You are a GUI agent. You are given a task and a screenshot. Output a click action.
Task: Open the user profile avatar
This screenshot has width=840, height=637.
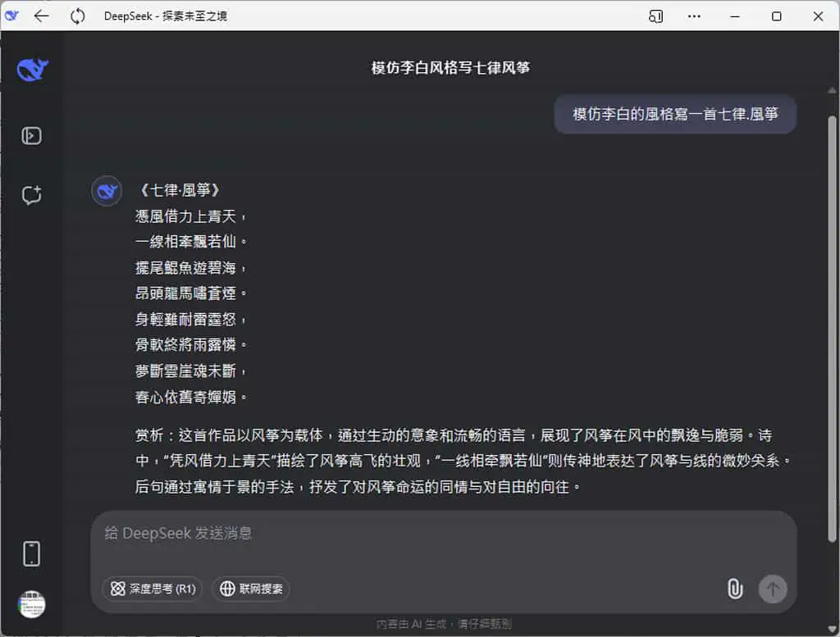[x=32, y=604]
